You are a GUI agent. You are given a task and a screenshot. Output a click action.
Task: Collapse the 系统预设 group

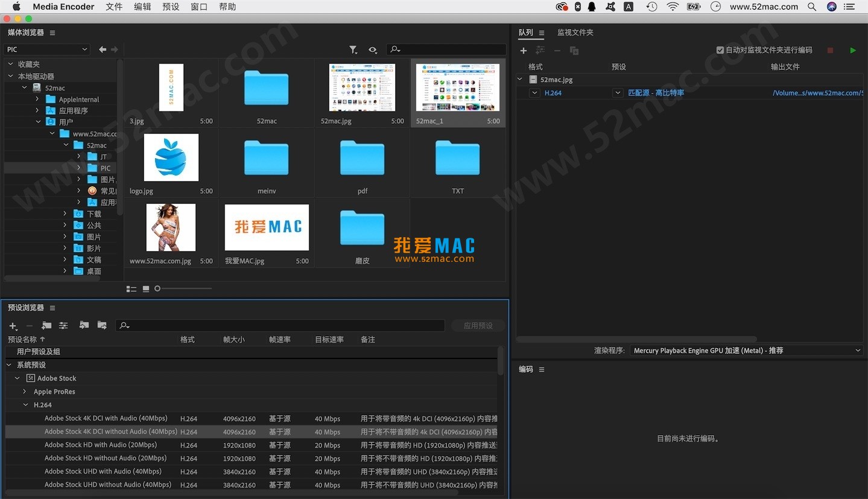[9, 364]
